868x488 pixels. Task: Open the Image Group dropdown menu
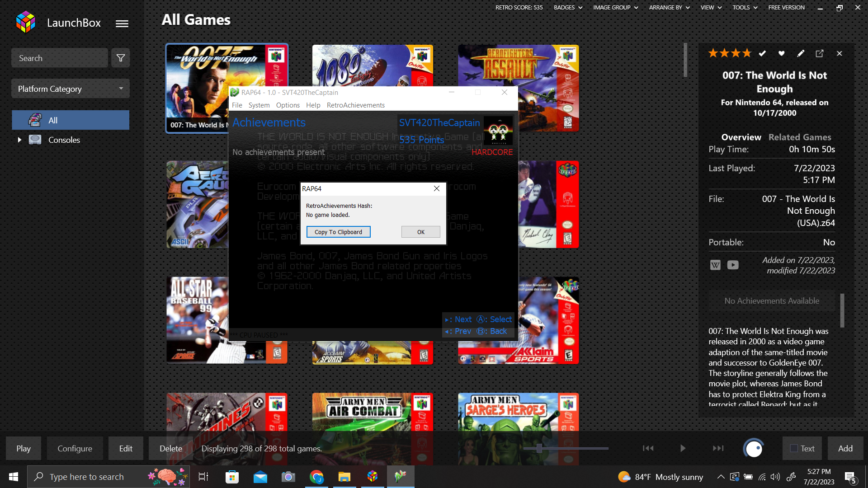point(615,7)
